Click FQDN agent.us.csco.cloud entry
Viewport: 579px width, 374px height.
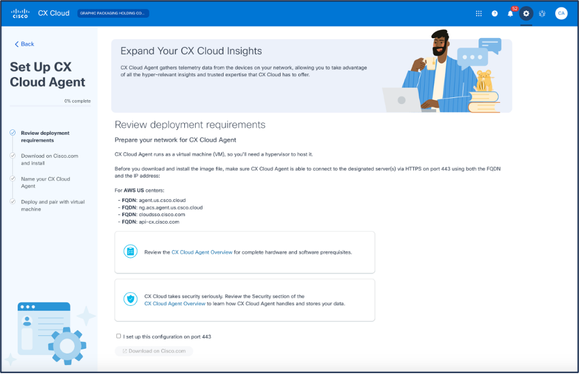[x=154, y=200]
